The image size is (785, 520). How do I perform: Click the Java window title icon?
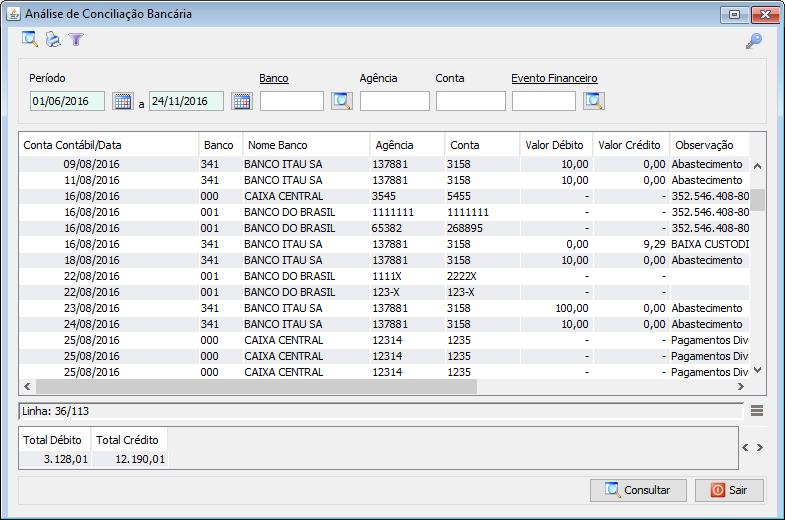pyautogui.click(x=13, y=14)
